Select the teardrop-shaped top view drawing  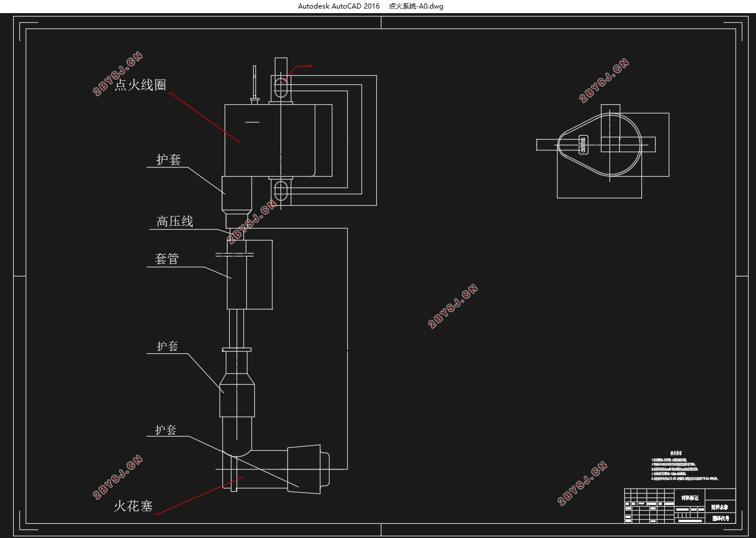coord(599,145)
